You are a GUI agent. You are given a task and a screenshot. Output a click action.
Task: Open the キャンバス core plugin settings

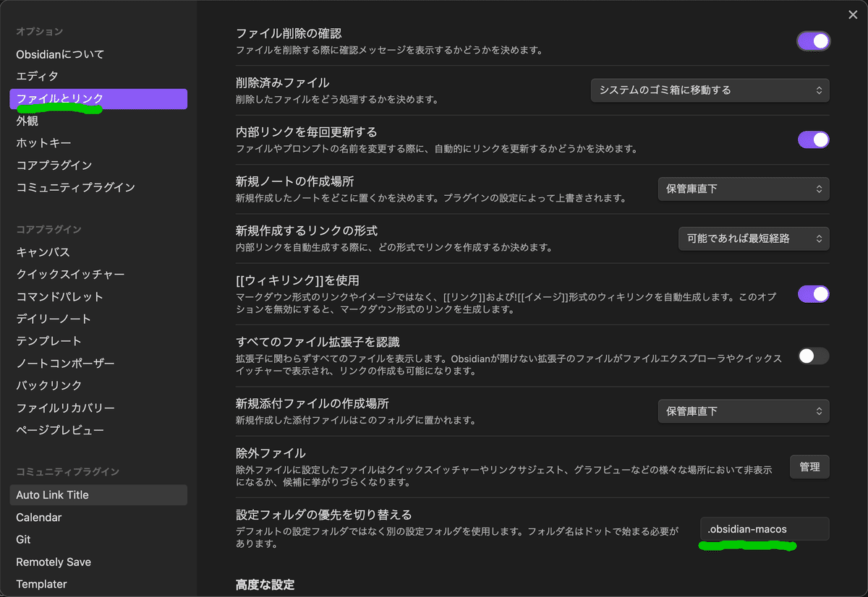pyautogui.click(x=40, y=251)
